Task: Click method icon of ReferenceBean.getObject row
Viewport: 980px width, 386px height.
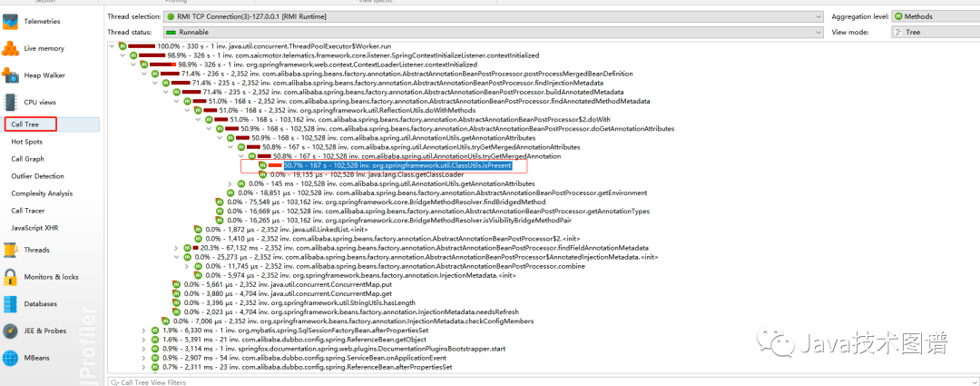Action: click(154, 339)
